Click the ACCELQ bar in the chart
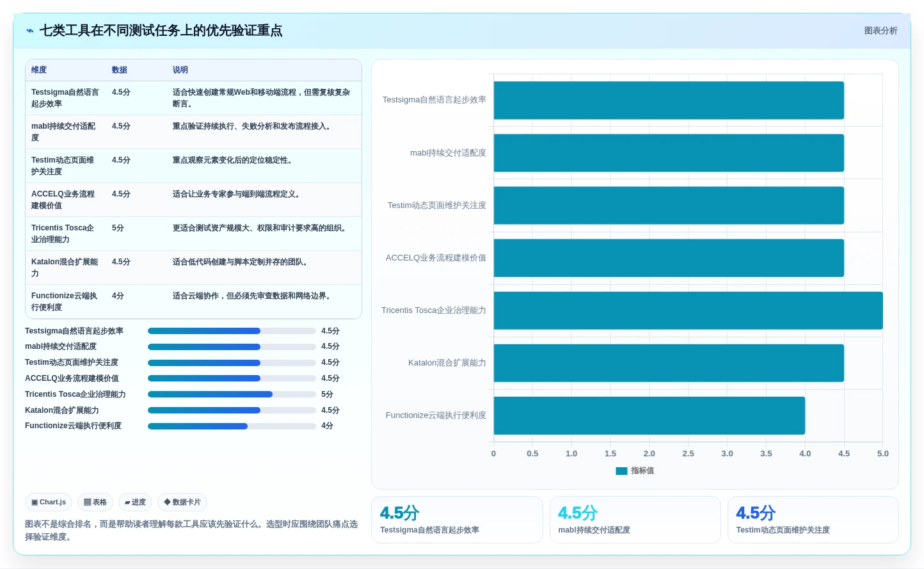Viewport: 924px width, 569px height. 669,258
